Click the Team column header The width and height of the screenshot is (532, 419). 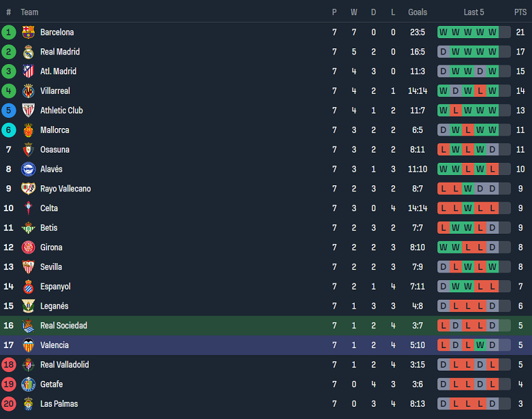[x=29, y=12]
